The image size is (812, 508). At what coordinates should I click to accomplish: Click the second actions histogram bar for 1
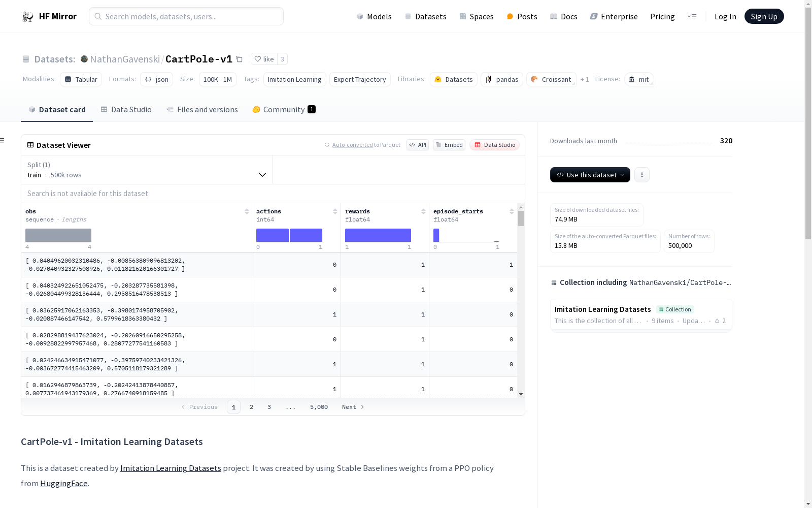pyautogui.click(x=306, y=235)
